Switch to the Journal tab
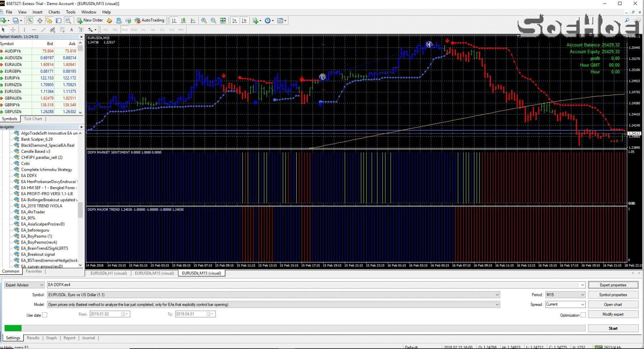The width and height of the screenshot is (644, 349). coord(88,338)
